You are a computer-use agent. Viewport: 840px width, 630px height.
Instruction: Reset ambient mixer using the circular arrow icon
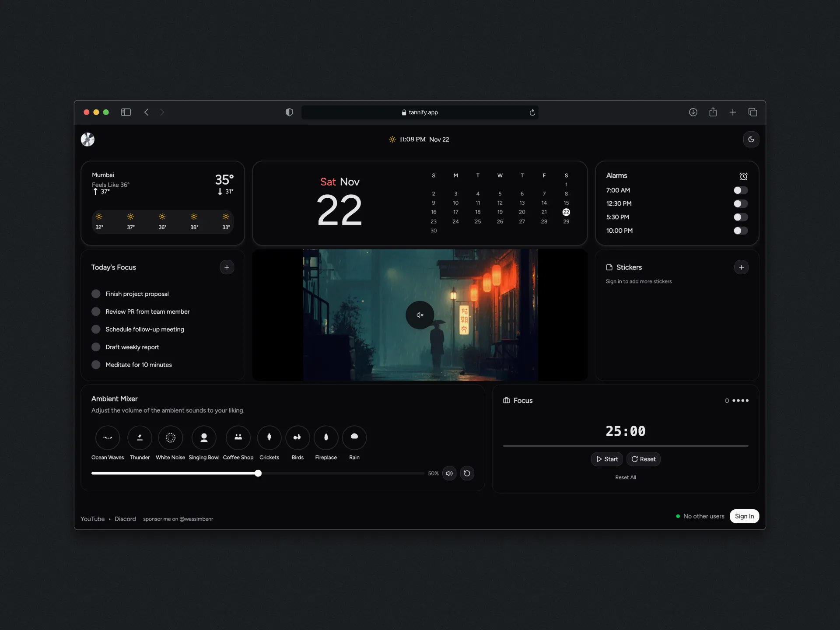tap(467, 473)
